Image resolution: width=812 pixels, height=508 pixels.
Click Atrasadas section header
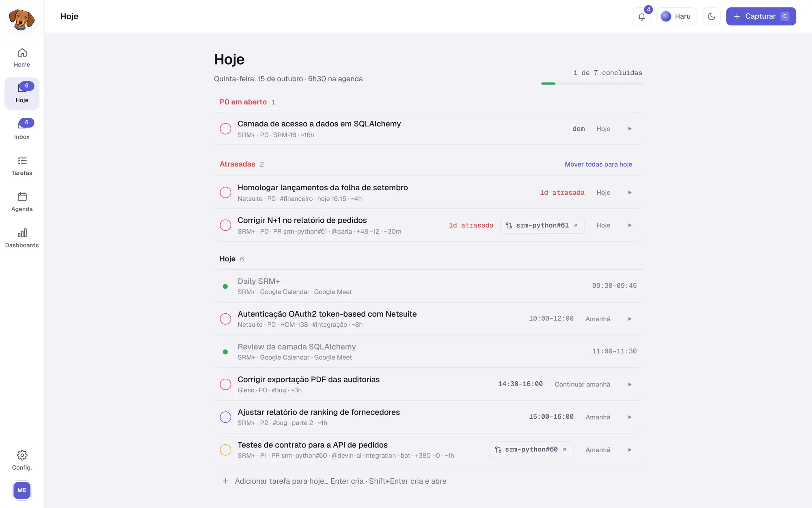[238, 164]
